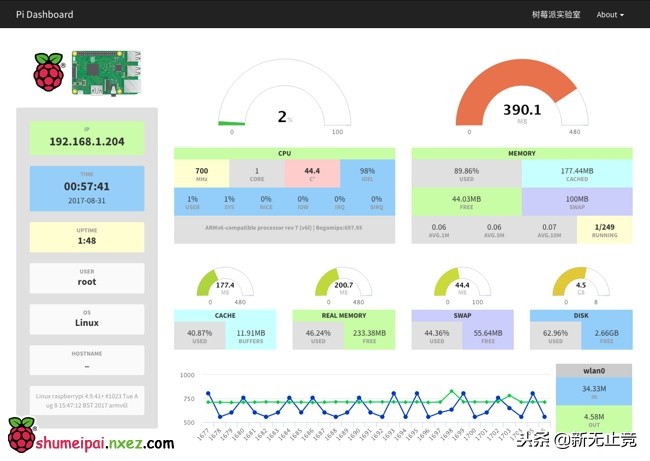Image resolution: width=650 pixels, height=461 pixels.
Task: Select the IP address 192.168.1.204 tile
Action: tap(87, 138)
